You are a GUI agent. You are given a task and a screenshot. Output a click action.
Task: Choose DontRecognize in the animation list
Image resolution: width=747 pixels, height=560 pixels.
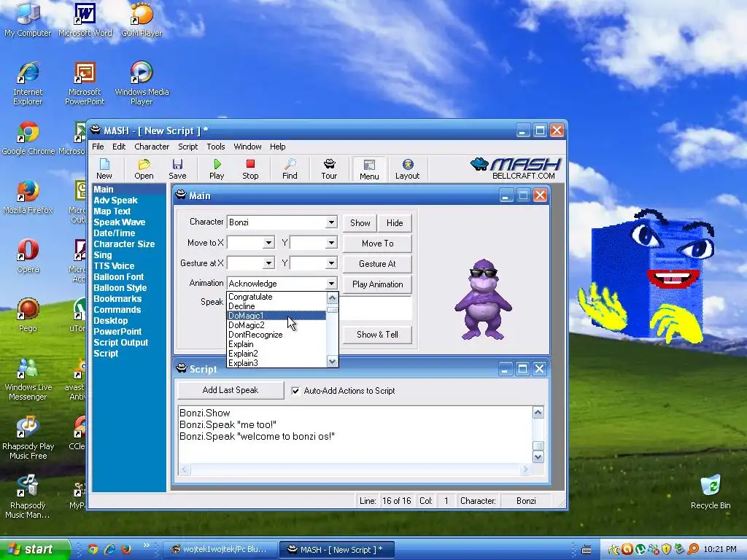[x=276, y=335]
